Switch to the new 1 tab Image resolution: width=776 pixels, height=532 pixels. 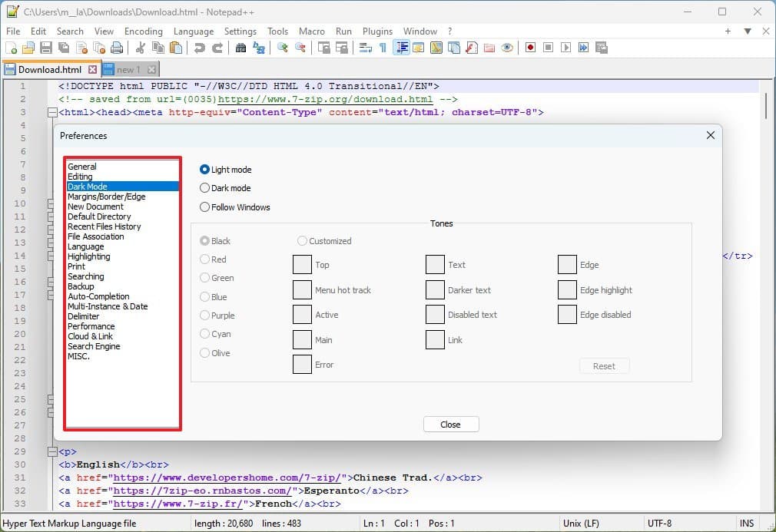pyautogui.click(x=128, y=70)
